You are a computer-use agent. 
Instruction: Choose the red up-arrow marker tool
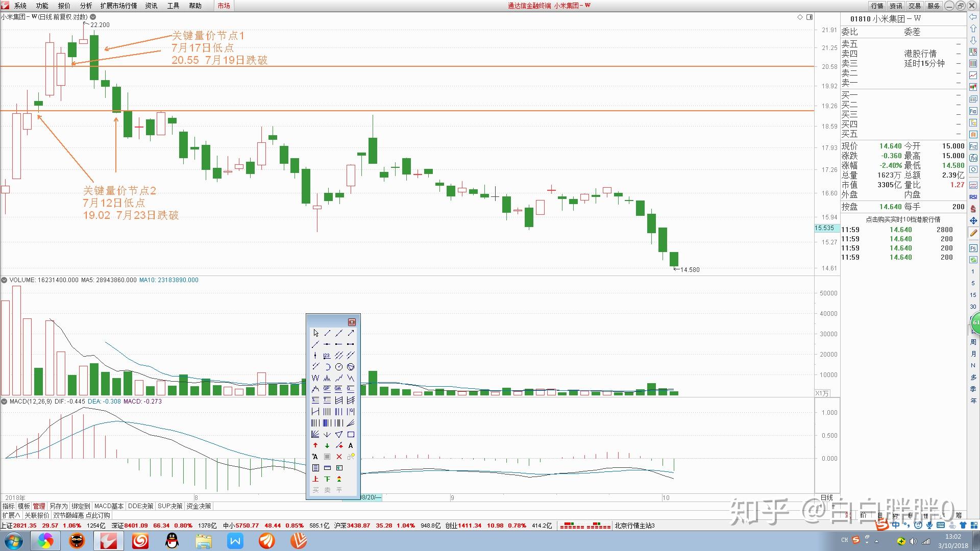(315, 446)
